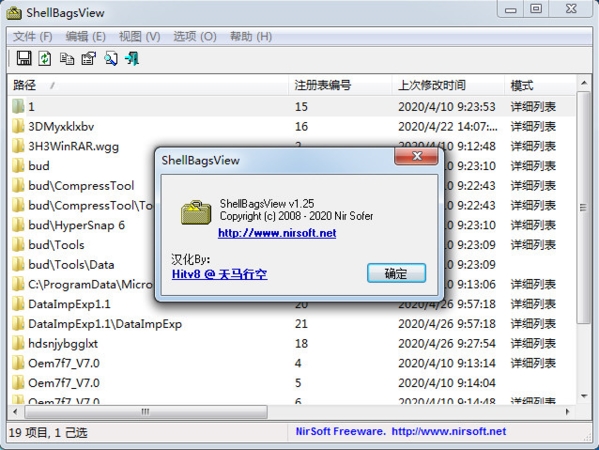Image resolution: width=599 pixels, height=450 pixels.
Task: Click the '19 项目, 1 已选' status text
Action: (48, 433)
